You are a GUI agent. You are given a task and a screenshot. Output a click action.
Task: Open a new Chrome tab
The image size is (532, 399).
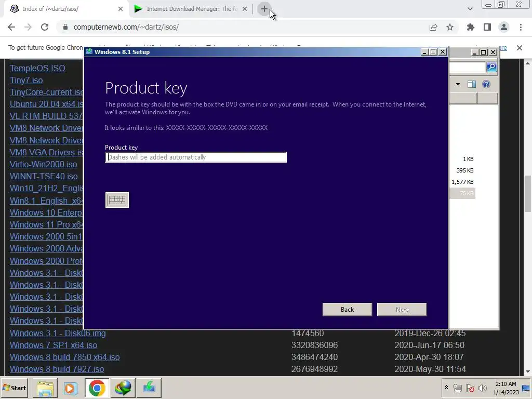point(264,9)
